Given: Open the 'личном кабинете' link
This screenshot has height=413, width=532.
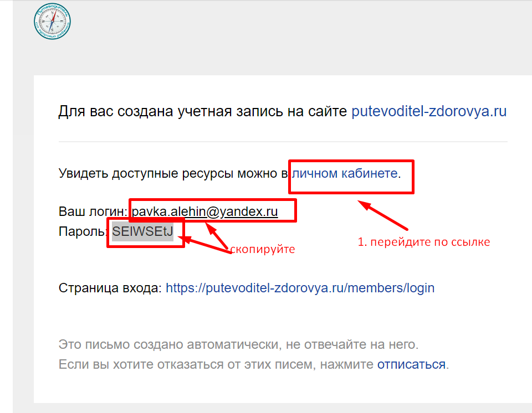Looking at the screenshot, I should click(345, 173).
